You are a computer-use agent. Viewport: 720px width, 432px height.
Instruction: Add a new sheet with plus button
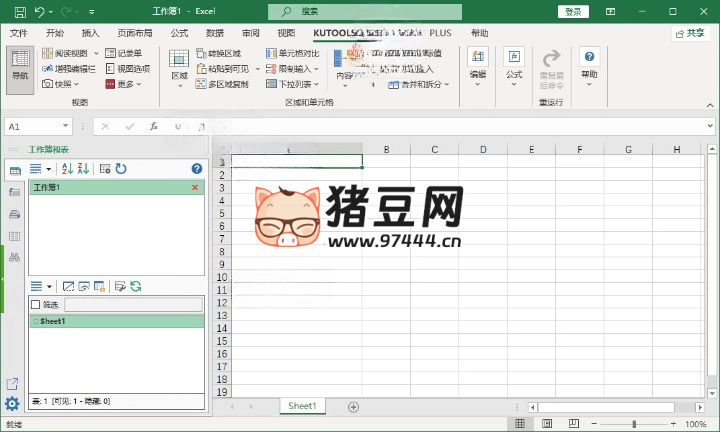pos(353,407)
